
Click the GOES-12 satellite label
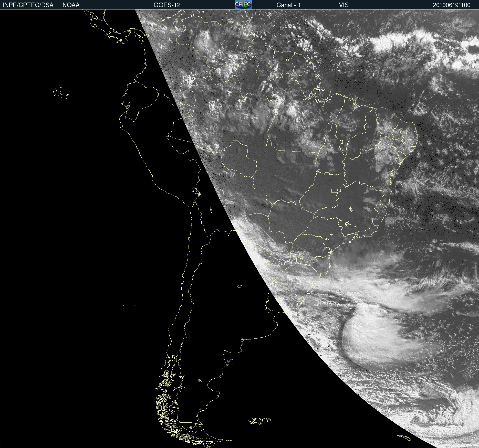pos(167,5)
